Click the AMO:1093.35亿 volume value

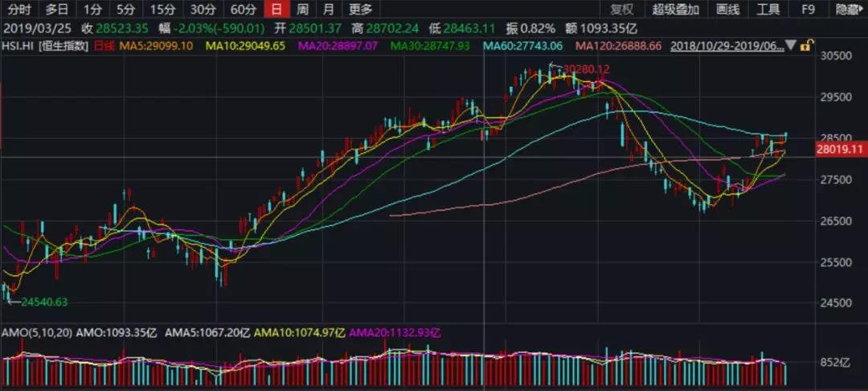coord(117,333)
